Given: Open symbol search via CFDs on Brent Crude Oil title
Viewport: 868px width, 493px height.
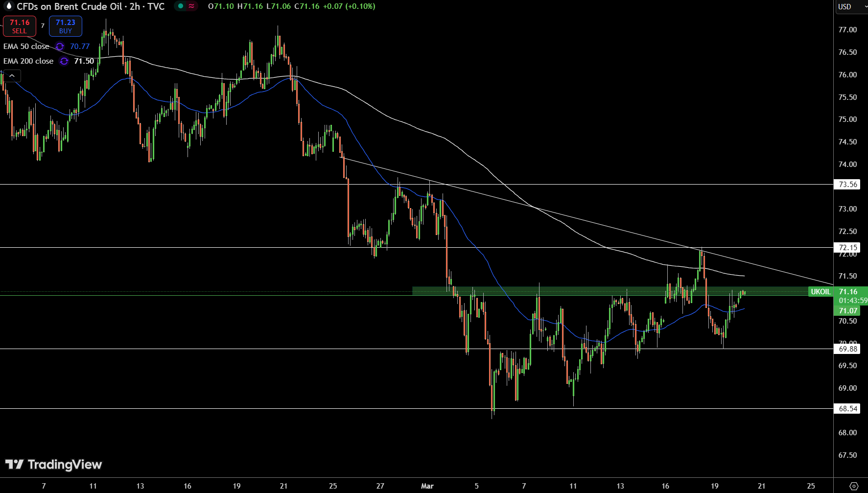Looking at the screenshot, I should coord(91,6).
